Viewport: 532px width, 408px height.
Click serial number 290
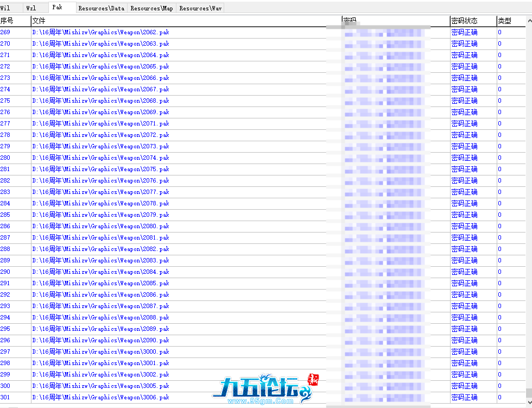(x=5, y=272)
